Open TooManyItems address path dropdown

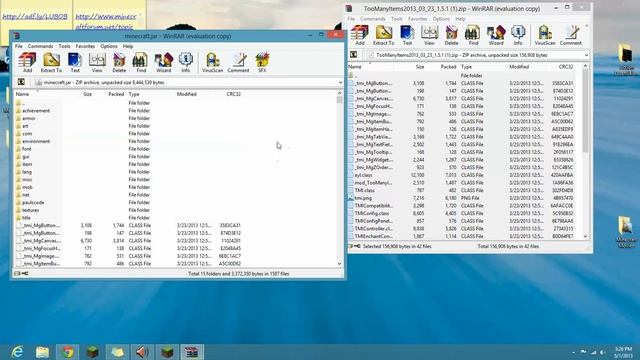[x=587, y=55]
